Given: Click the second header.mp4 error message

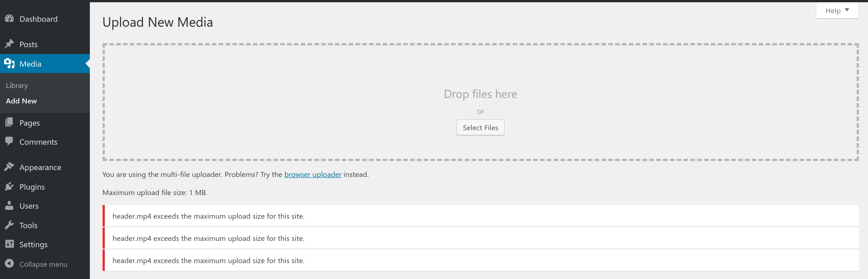Looking at the screenshot, I should coord(481,238).
